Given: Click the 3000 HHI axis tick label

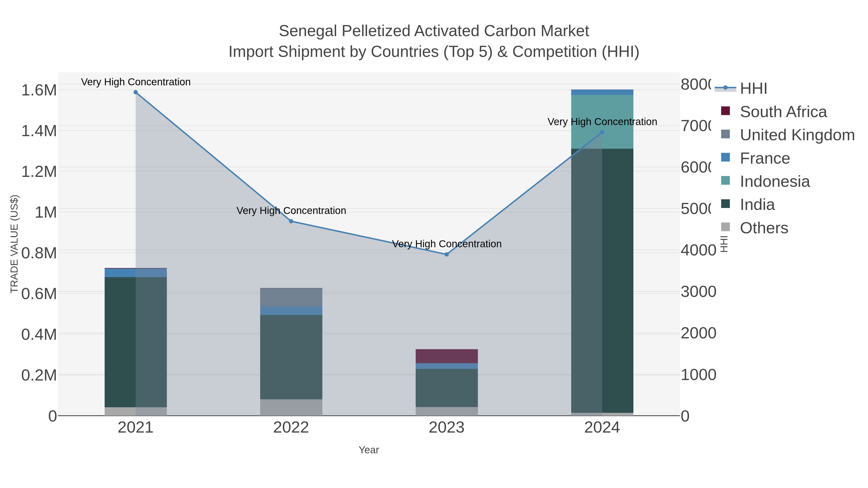Looking at the screenshot, I should point(698,292).
